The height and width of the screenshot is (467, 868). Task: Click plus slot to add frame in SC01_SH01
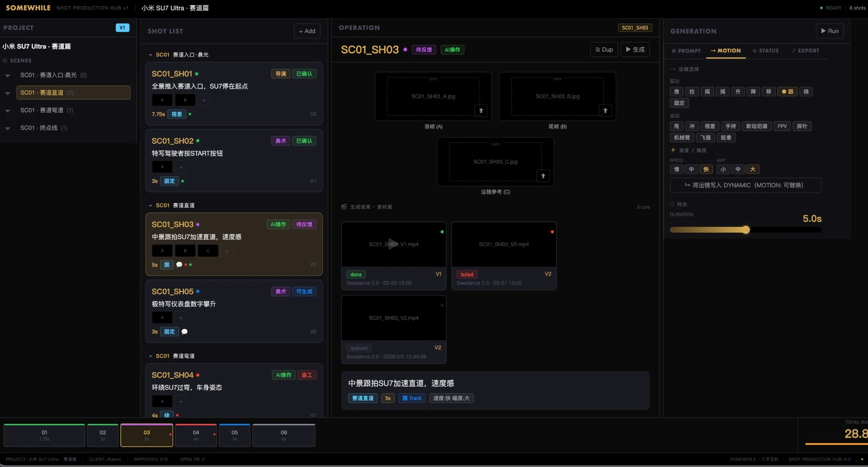point(204,100)
